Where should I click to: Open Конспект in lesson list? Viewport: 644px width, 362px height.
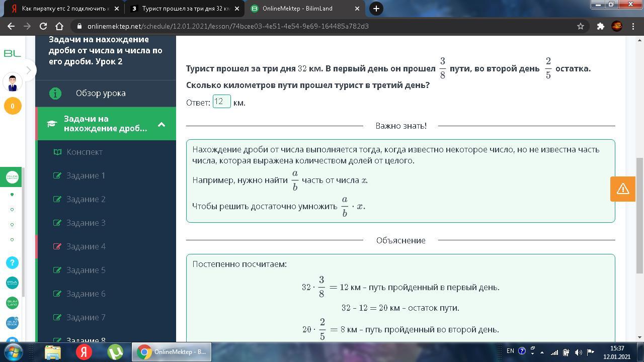coord(85,152)
